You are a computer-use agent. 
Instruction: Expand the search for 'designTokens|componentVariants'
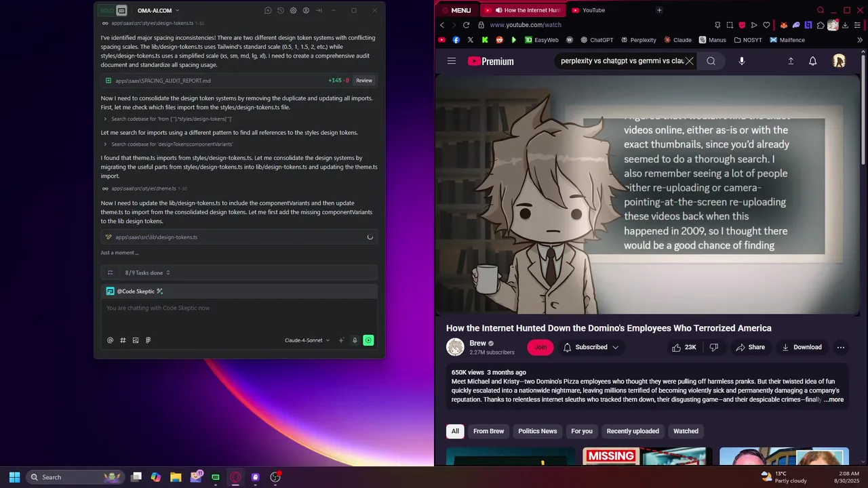[x=168, y=144]
